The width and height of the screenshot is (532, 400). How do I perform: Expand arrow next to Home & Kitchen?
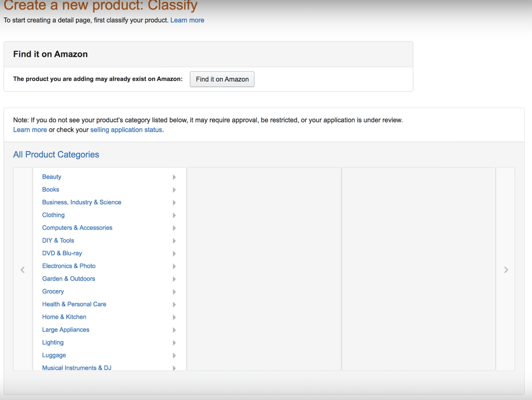(174, 317)
